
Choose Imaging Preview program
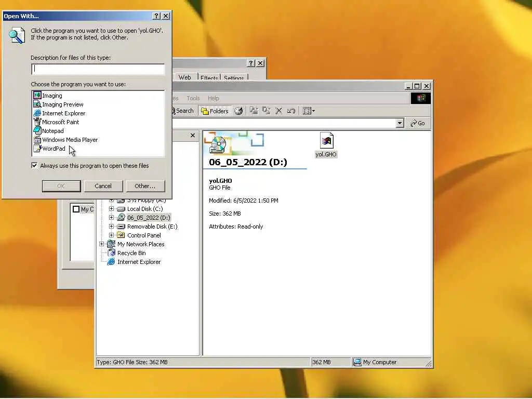click(x=58, y=104)
